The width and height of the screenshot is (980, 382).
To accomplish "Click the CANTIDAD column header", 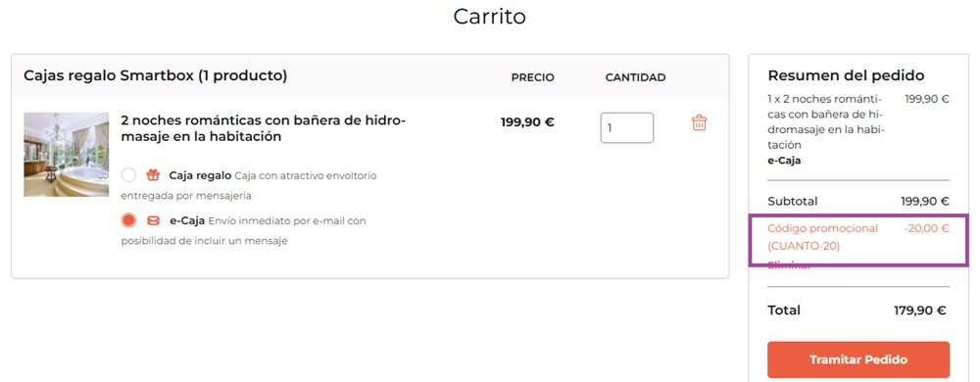I will (x=635, y=78).
